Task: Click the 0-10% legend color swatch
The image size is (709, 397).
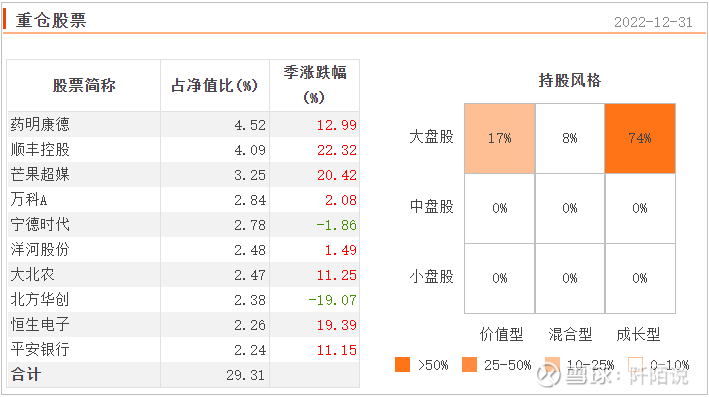Action: (635, 364)
